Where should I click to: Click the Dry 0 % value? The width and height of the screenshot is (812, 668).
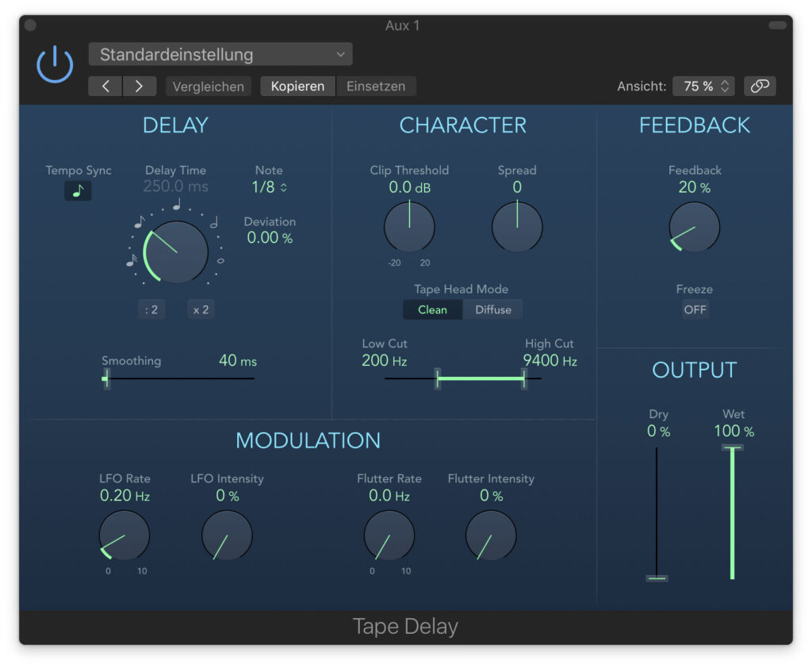click(x=658, y=431)
